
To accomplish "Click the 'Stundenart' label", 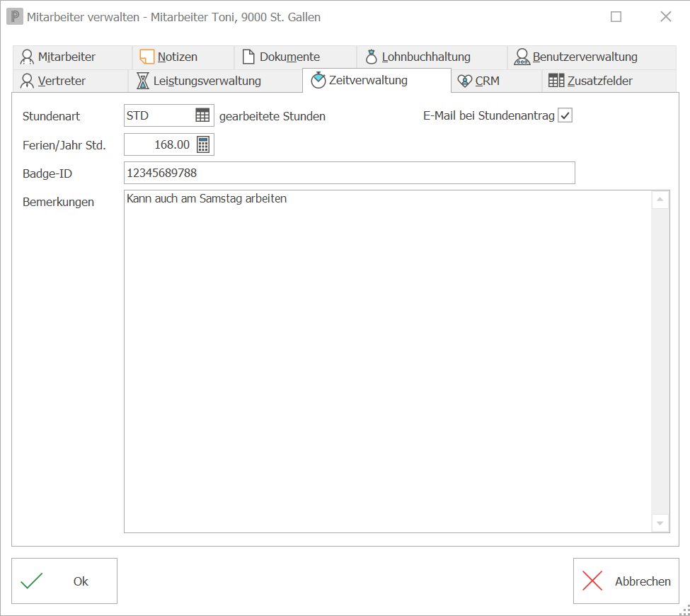I will coord(51,116).
